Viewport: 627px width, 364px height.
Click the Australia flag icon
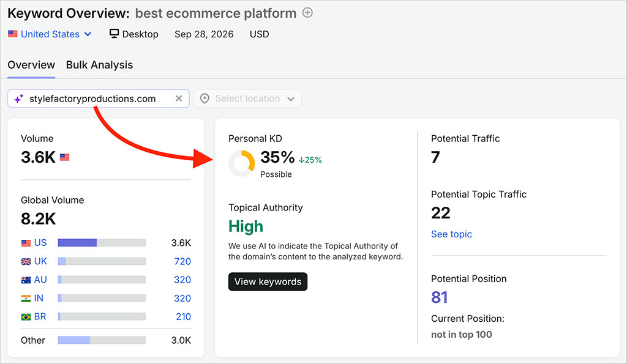(x=26, y=280)
